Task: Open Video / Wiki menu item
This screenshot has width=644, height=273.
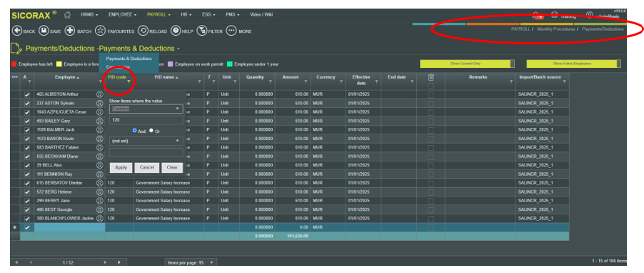Action: tap(261, 14)
